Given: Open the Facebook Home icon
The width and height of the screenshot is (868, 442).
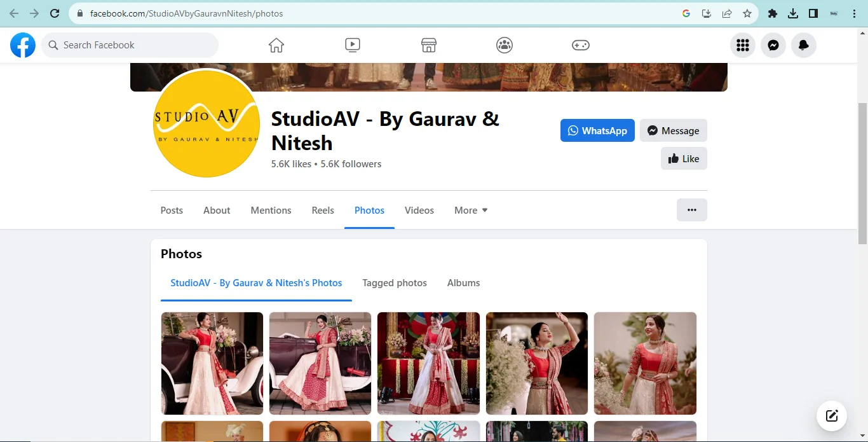Looking at the screenshot, I should [x=276, y=45].
